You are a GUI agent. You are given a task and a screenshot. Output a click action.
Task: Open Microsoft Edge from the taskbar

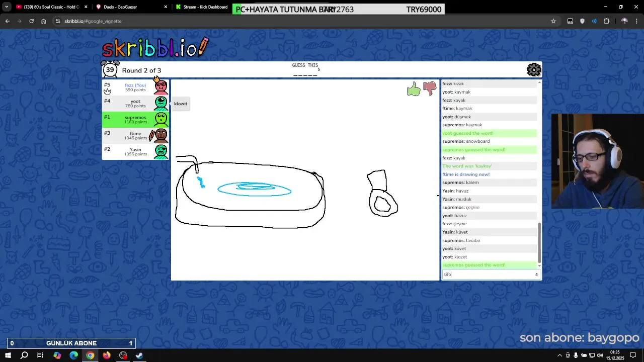coord(73,355)
